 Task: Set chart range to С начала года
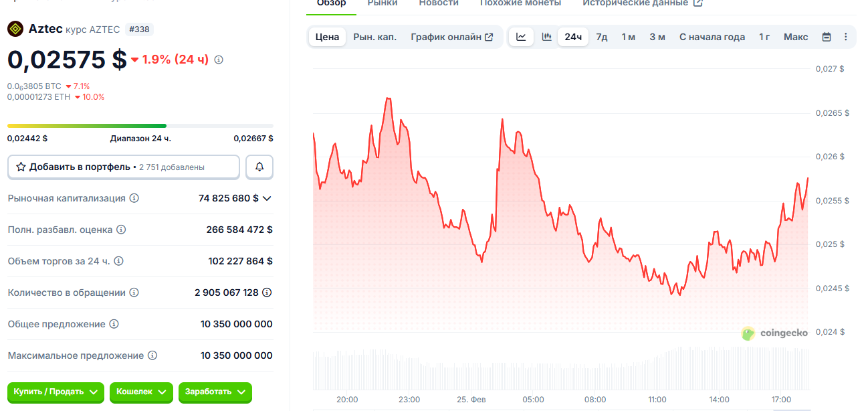tap(712, 37)
